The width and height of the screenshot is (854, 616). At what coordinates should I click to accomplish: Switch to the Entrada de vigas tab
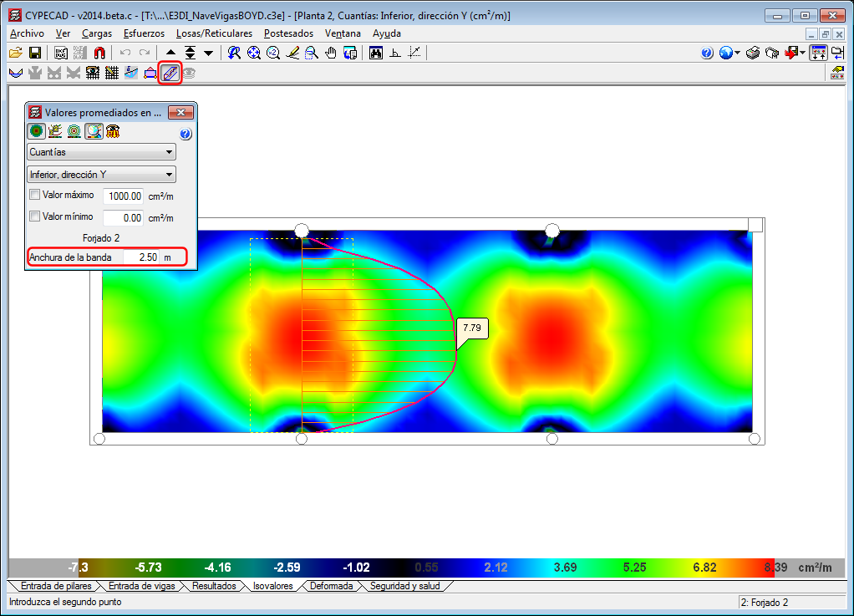142,586
